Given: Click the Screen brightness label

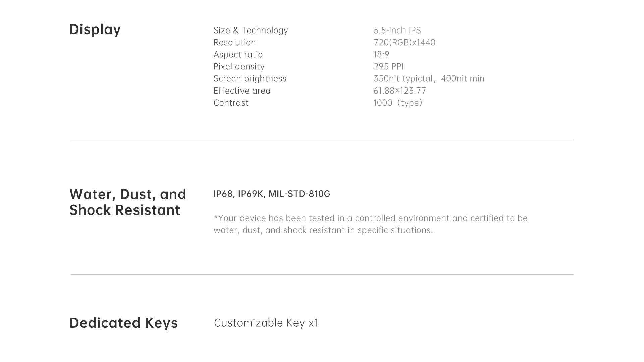Looking at the screenshot, I should pos(250,79).
